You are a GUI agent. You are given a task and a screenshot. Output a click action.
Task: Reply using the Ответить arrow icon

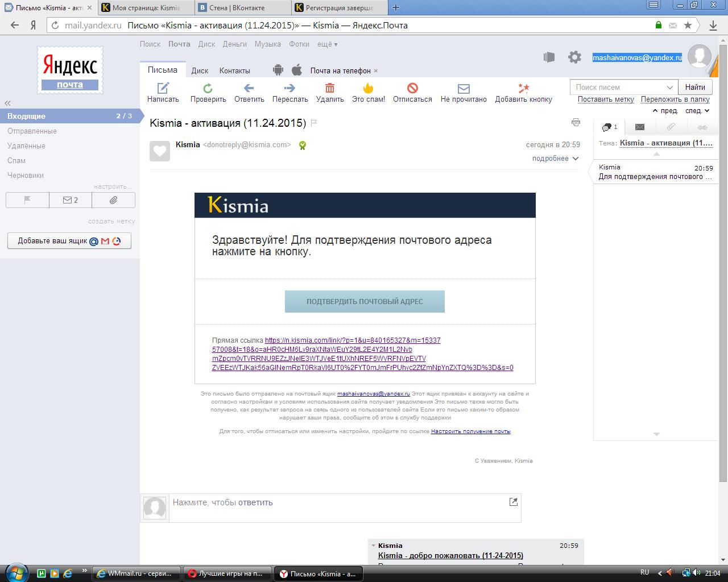click(249, 88)
